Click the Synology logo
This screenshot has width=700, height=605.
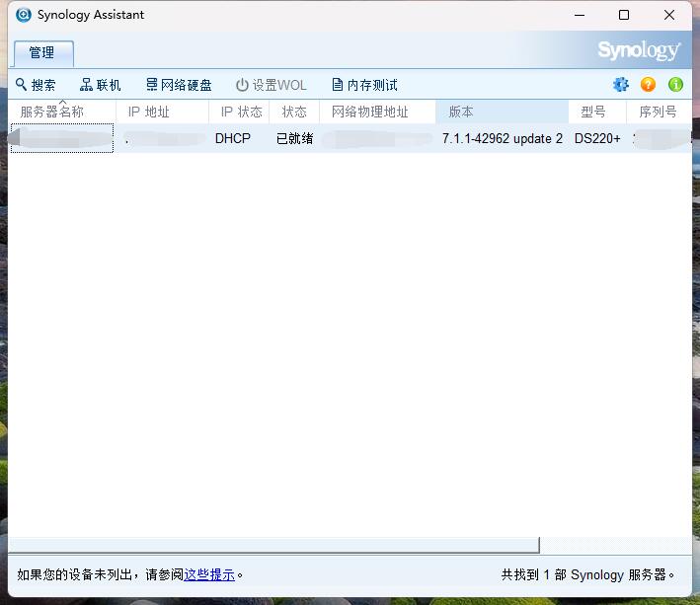pyautogui.click(x=639, y=50)
